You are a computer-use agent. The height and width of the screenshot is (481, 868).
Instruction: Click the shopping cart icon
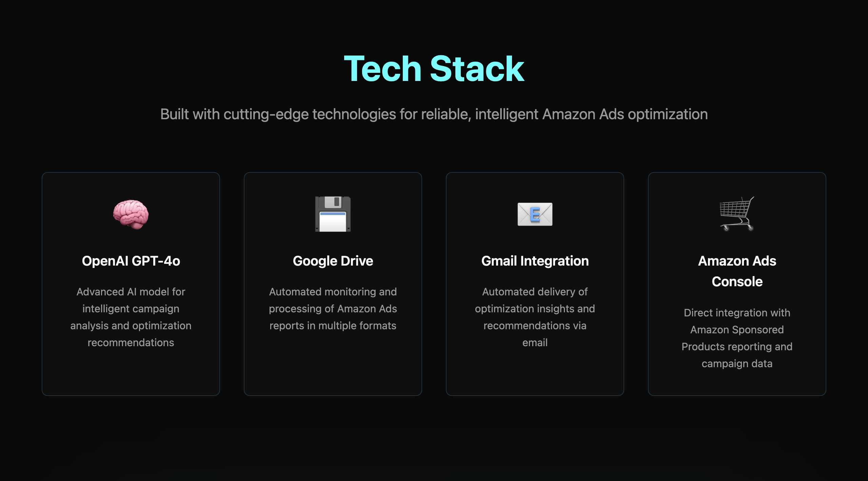point(737,214)
